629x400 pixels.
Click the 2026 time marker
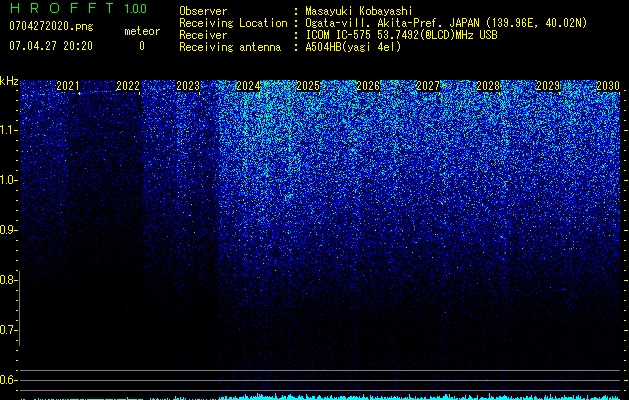368,86
